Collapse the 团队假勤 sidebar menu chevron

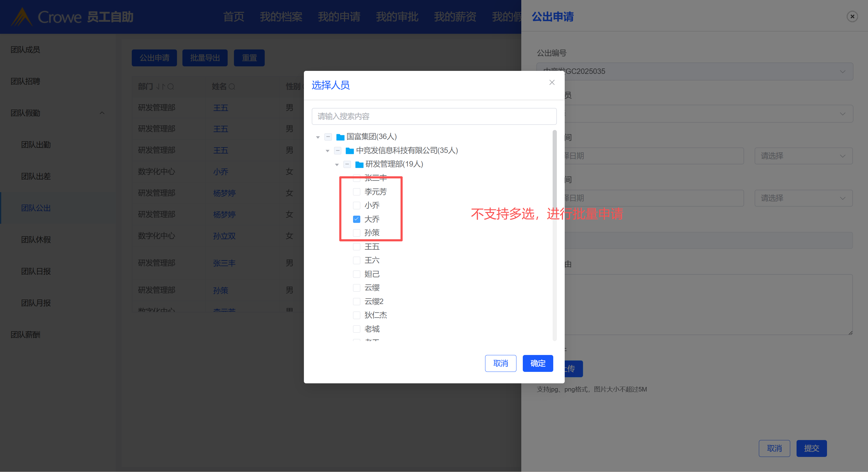[102, 113]
